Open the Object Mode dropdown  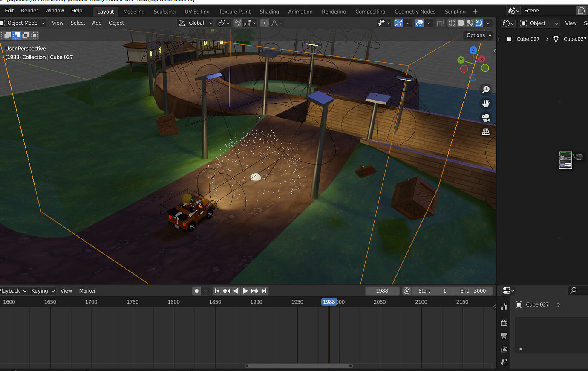click(23, 23)
